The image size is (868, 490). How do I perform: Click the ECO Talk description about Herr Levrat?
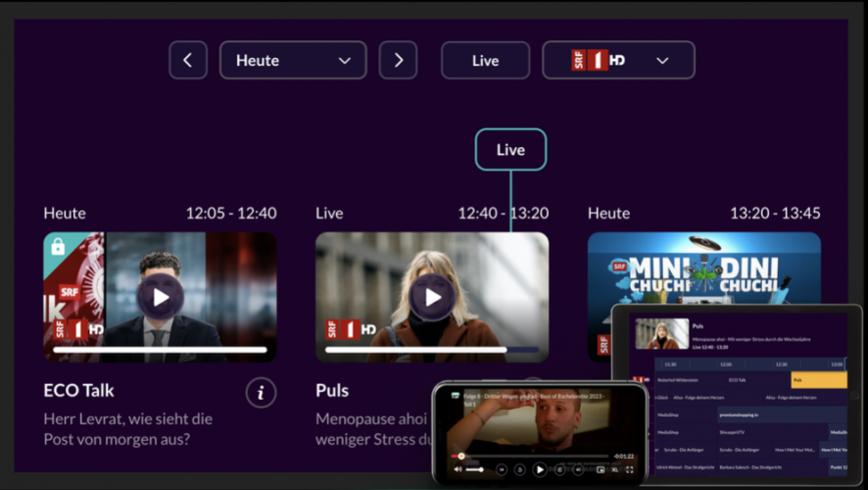tap(128, 429)
